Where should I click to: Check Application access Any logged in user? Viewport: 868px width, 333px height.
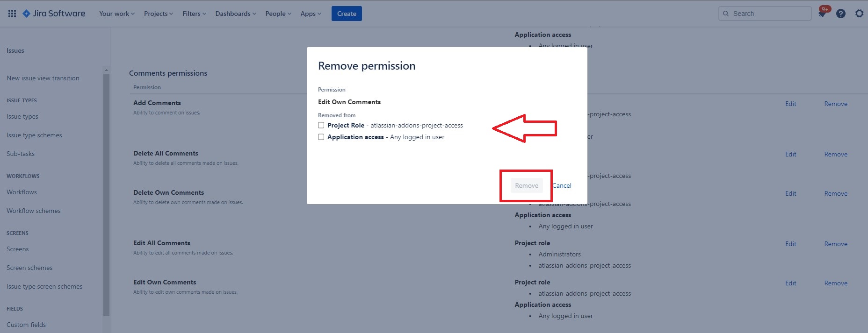pos(321,137)
